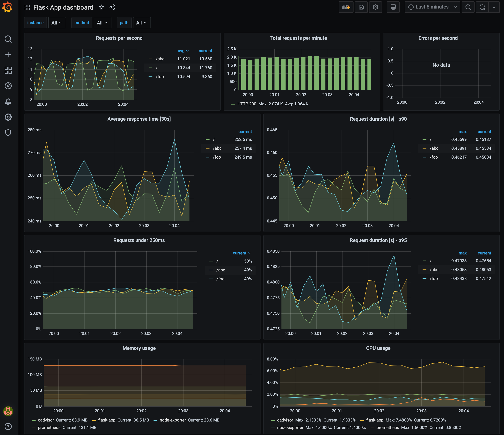Expand the method All dropdown filter
Image resolution: width=504 pixels, height=435 pixels.
pos(102,23)
